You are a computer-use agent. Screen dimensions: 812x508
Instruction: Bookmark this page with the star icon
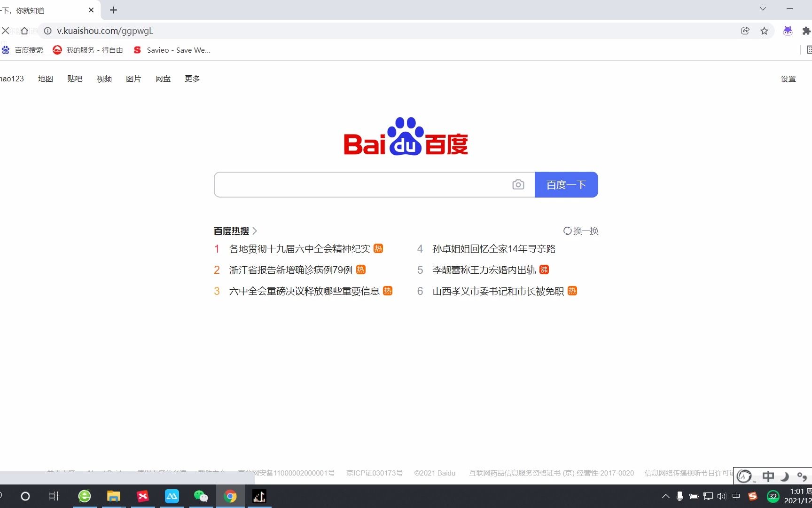(765, 31)
